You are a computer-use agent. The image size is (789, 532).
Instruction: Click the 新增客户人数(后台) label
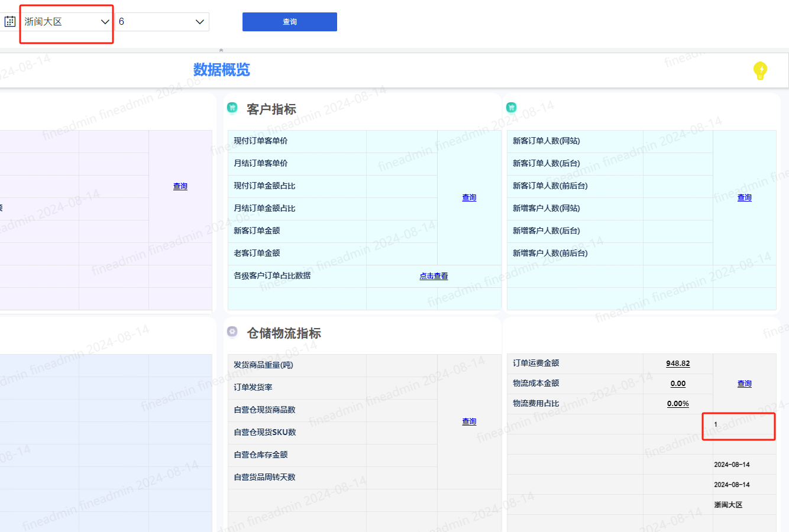pyautogui.click(x=547, y=231)
